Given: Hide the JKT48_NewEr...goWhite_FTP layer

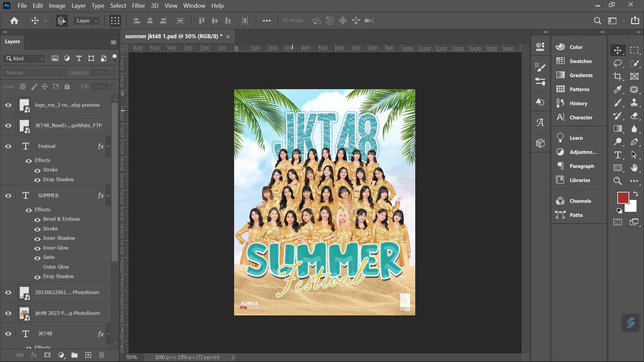Looking at the screenshot, I should (8, 125).
